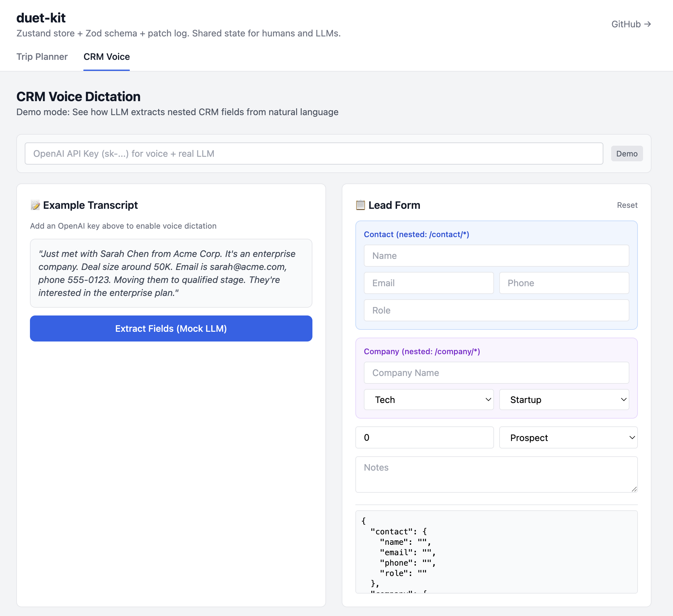This screenshot has height=616, width=673.
Task: Click the Demo button
Action: pos(627,154)
